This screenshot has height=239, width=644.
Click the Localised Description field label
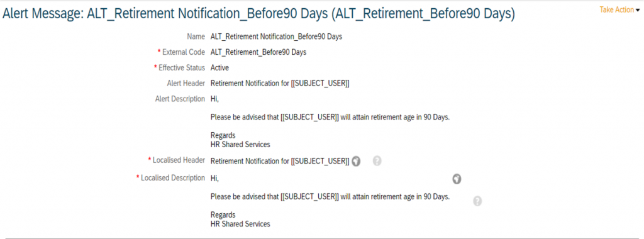pos(170,178)
